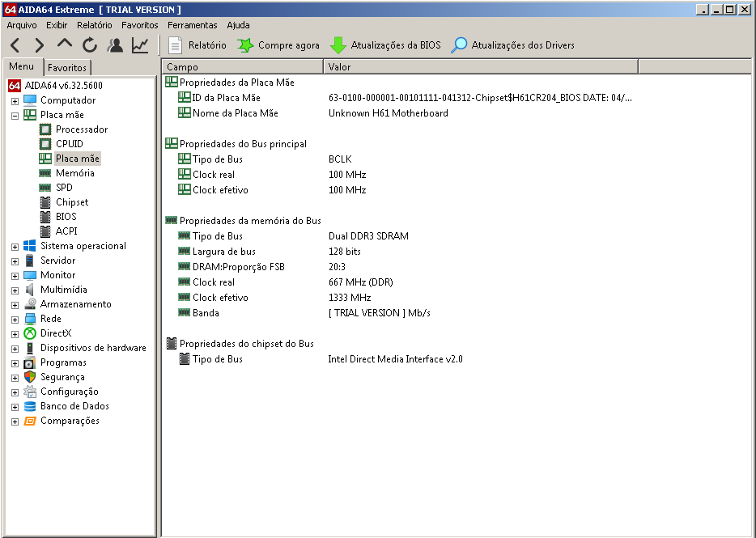This screenshot has height=538, width=756.
Task: Select the Banda row
Action: [304, 313]
